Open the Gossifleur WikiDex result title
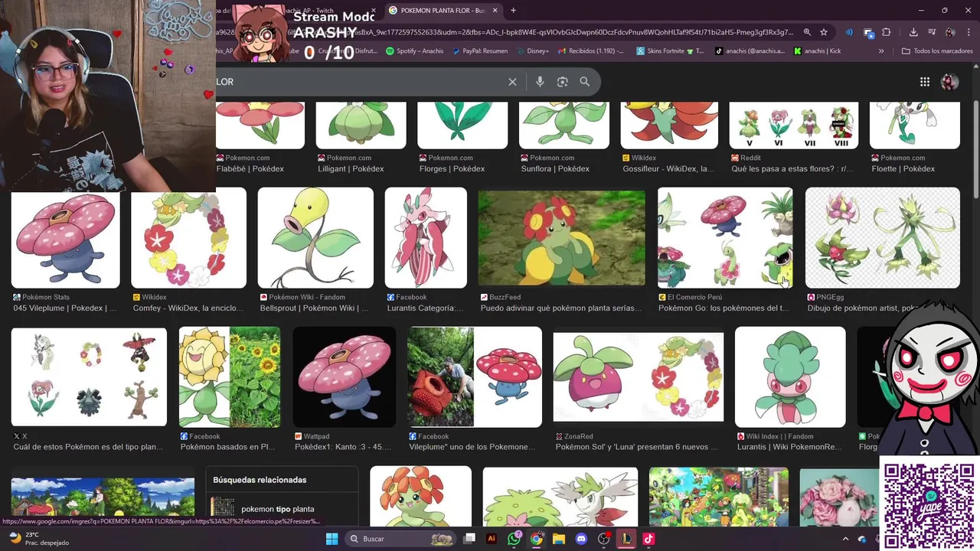Viewport: 980px width, 551px height. pos(668,169)
